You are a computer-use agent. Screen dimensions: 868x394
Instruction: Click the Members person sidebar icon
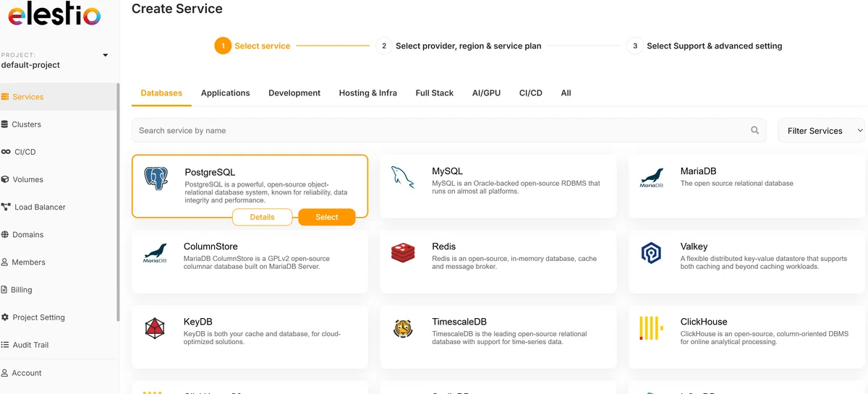pyautogui.click(x=5, y=262)
